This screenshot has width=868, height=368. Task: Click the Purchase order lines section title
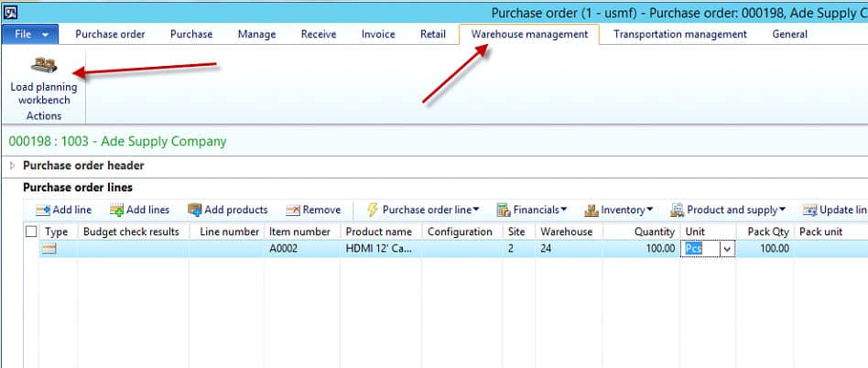[78, 188]
